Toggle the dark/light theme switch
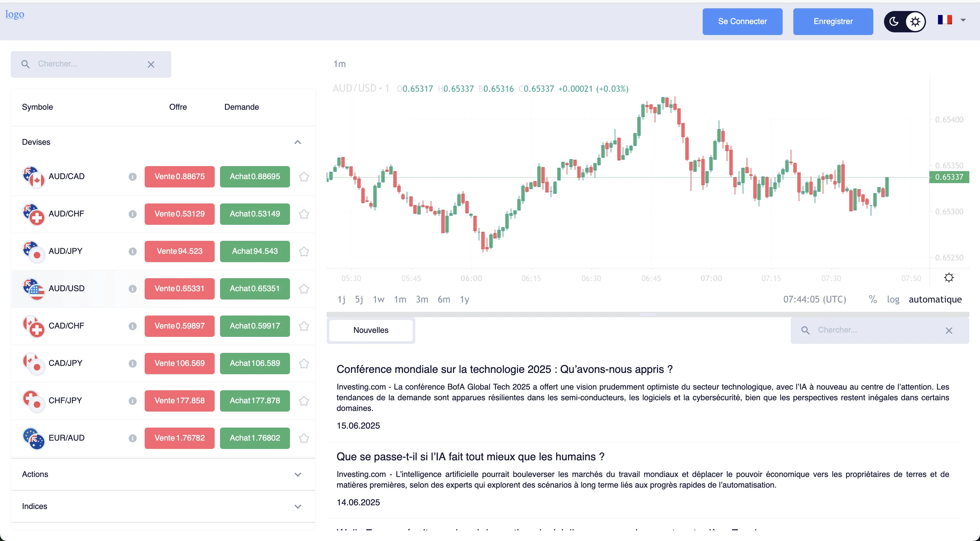Viewport: 980px width, 541px height. click(905, 22)
